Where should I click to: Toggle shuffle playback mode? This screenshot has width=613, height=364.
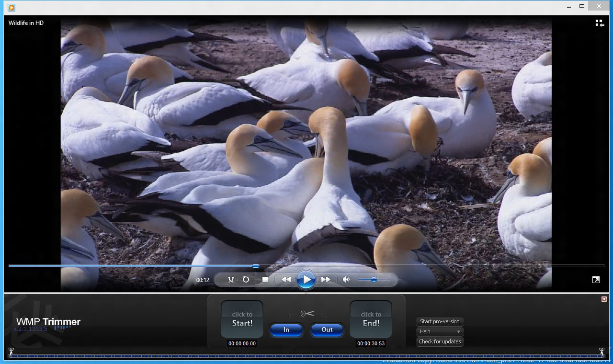tap(231, 280)
